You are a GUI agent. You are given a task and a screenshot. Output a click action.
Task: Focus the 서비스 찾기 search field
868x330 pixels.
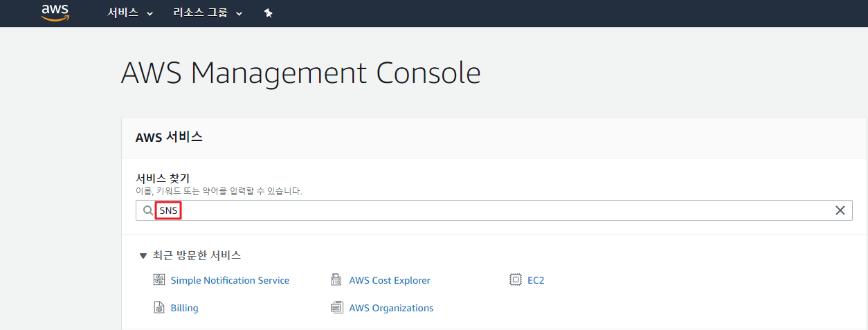point(485,210)
